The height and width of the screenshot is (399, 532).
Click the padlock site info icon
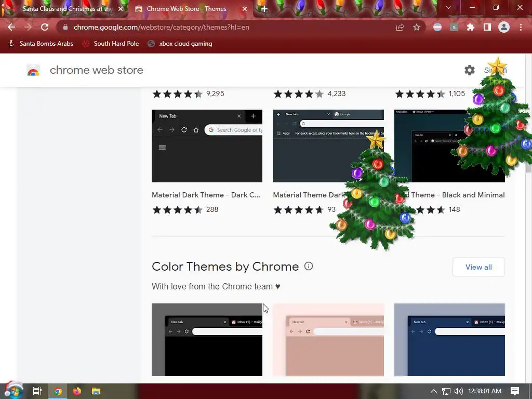(65, 27)
